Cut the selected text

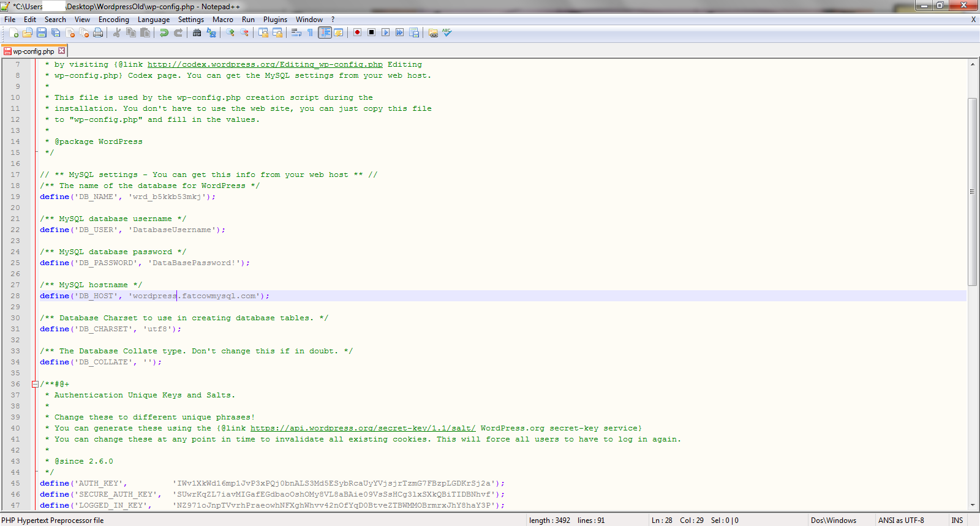click(x=117, y=32)
